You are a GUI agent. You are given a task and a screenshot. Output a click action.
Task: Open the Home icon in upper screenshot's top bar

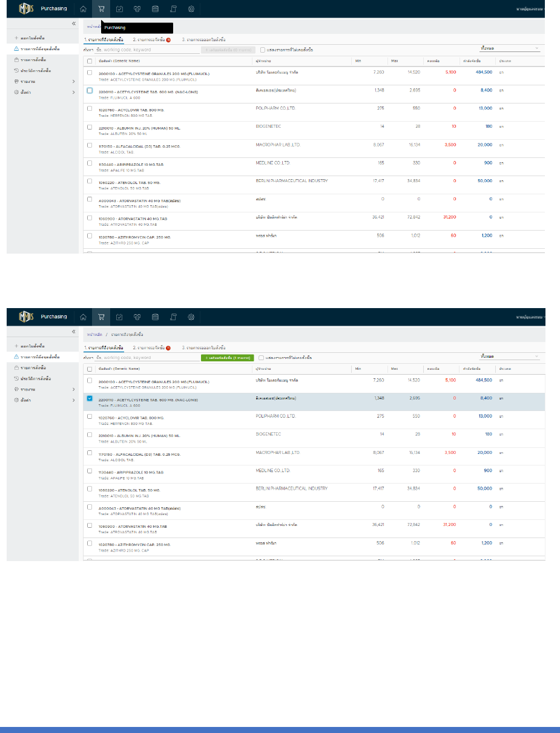(83, 8)
